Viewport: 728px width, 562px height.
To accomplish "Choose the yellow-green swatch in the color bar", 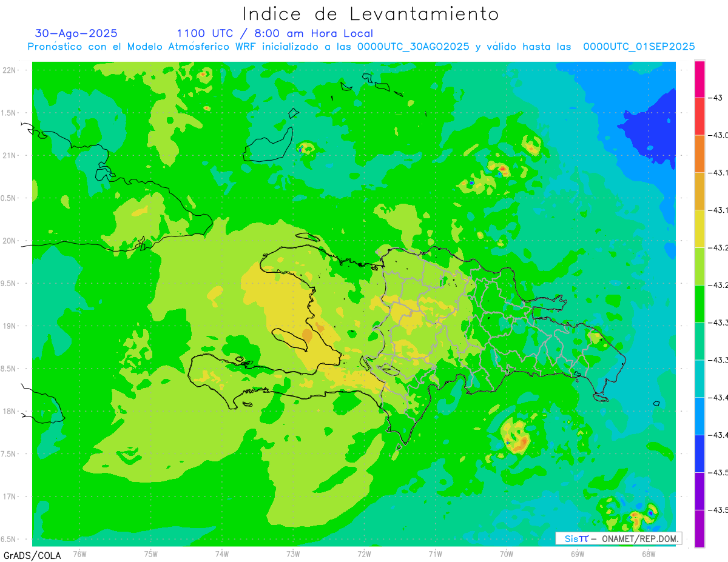I will coord(699,266).
